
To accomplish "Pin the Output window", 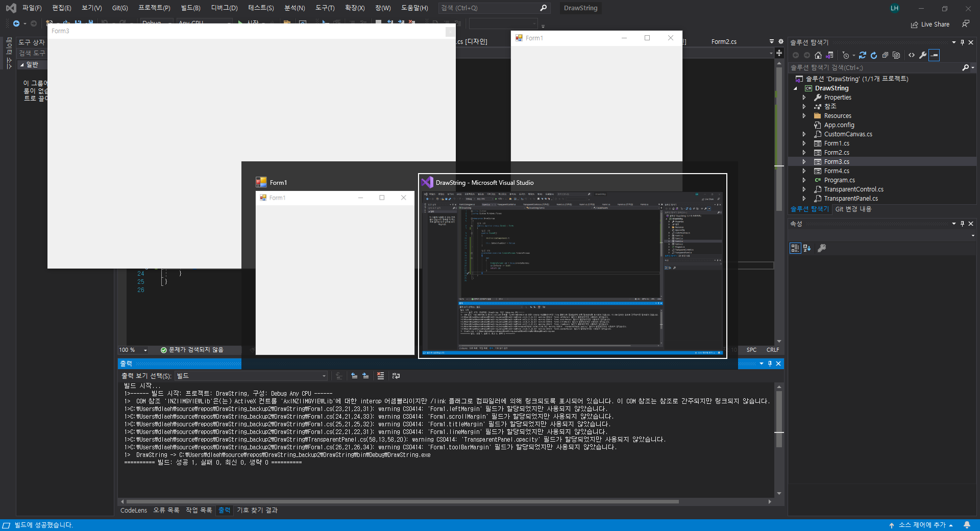I will click(770, 364).
